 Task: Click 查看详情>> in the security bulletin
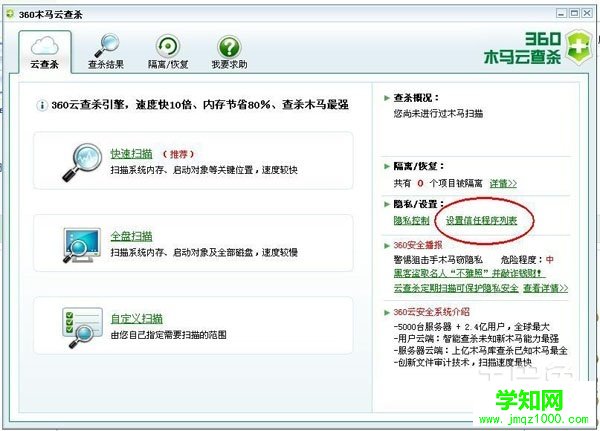click(545, 288)
